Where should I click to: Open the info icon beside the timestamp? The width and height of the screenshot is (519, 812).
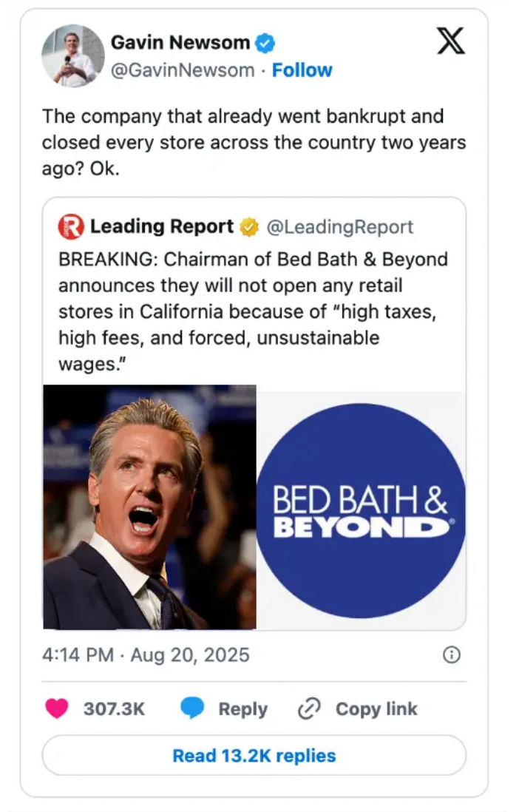click(x=452, y=654)
